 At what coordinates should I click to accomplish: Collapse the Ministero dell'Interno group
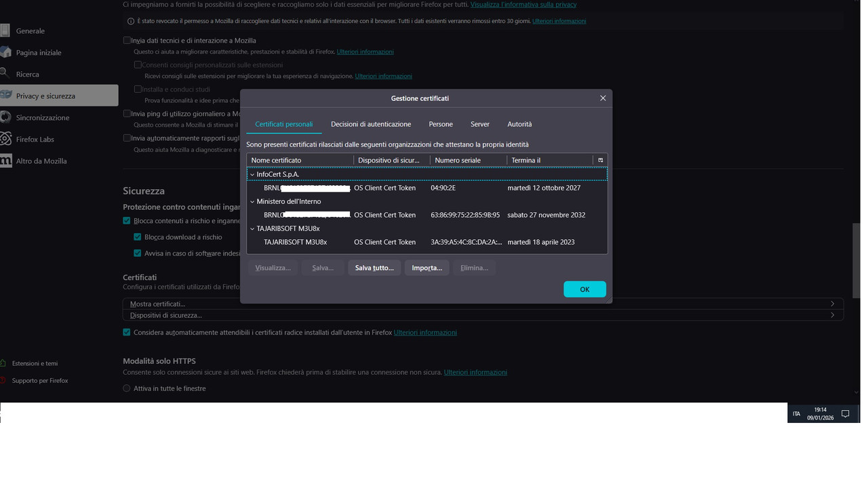[x=252, y=201]
